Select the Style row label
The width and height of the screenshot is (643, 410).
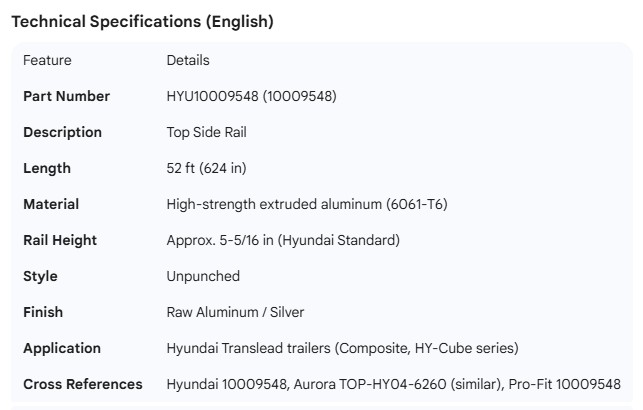click(x=40, y=276)
